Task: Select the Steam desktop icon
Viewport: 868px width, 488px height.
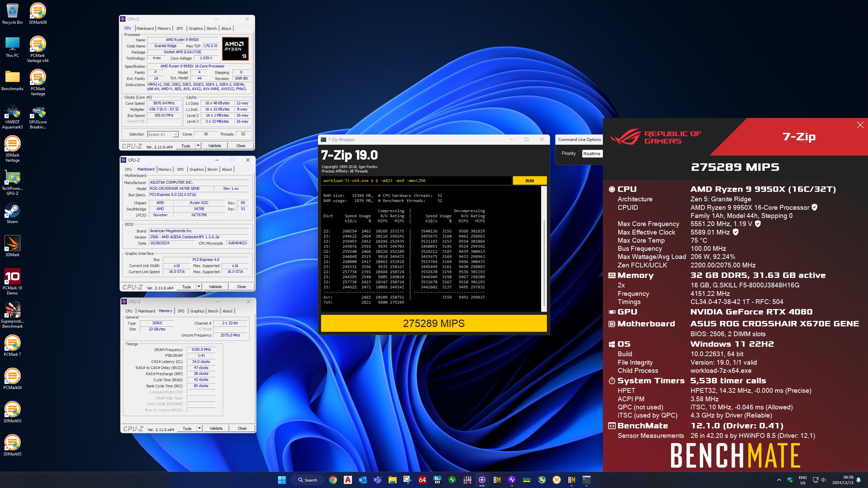Action: [13, 213]
